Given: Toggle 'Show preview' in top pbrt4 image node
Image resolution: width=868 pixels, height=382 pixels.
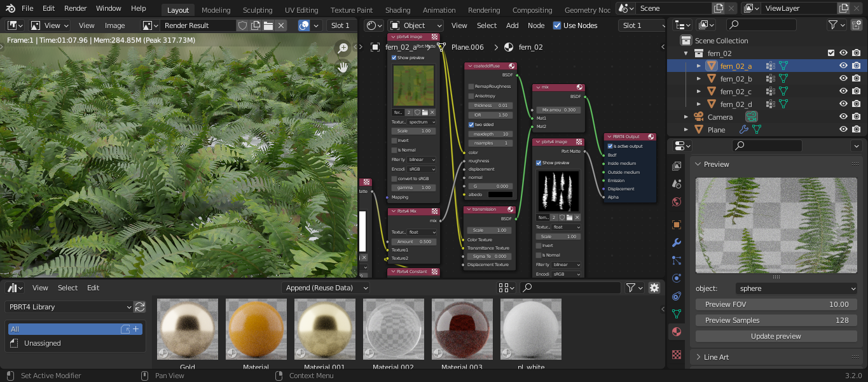Looking at the screenshot, I should 394,58.
